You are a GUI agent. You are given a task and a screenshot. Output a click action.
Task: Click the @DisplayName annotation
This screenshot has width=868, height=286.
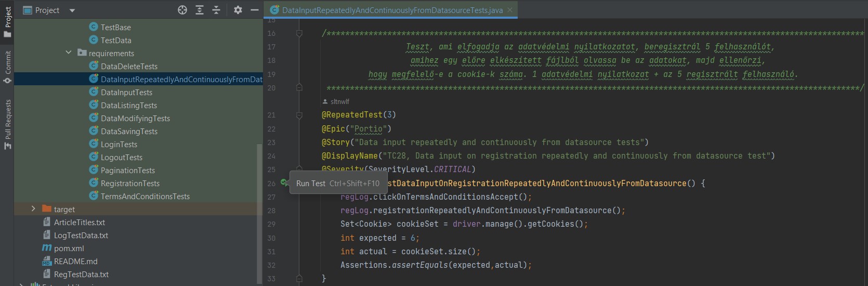(350, 155)
